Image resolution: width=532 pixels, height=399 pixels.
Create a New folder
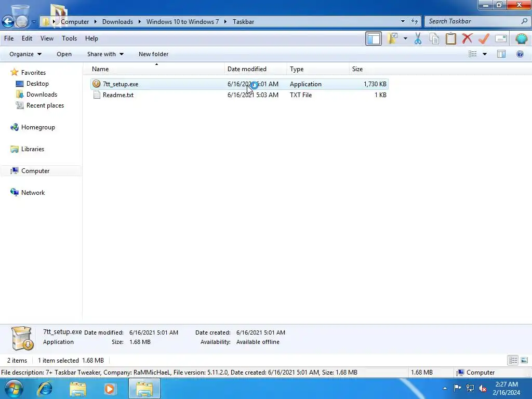(x=153, y=54)
